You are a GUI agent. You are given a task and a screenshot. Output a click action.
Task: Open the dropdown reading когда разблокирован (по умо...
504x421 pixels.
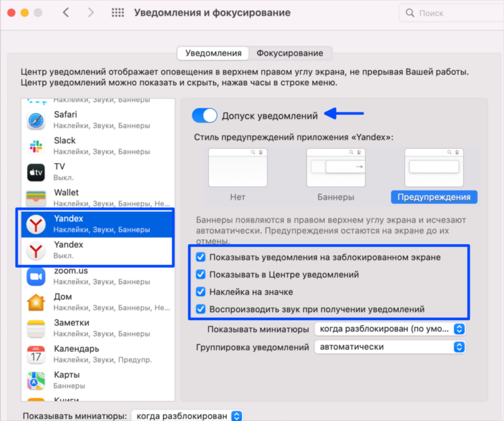coord(390,329)
